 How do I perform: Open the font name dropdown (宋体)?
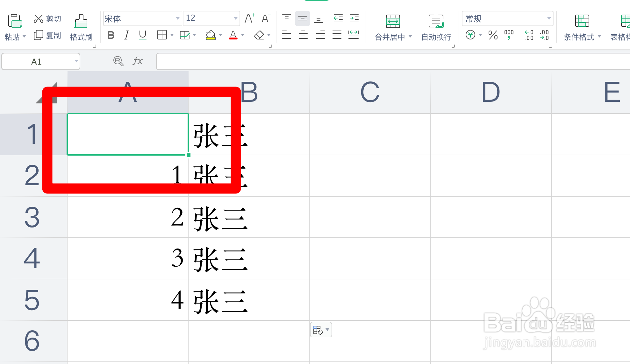tap(177, 18)
